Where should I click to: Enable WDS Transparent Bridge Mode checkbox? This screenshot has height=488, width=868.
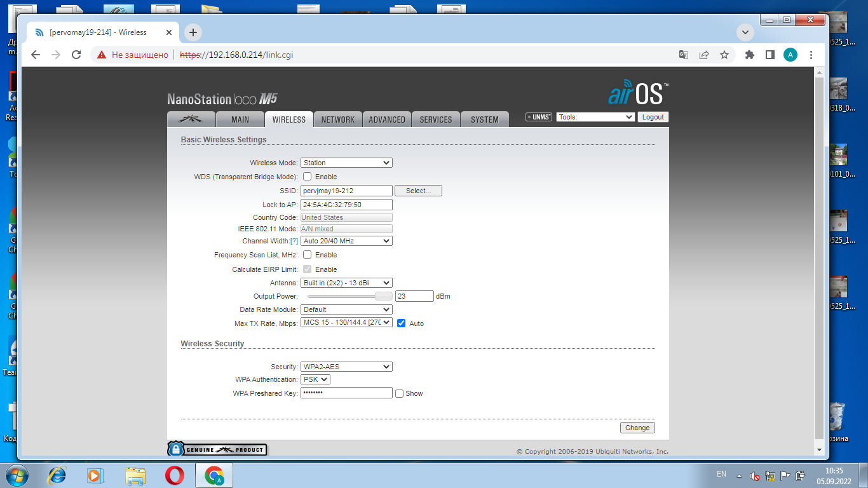(307, 177)
